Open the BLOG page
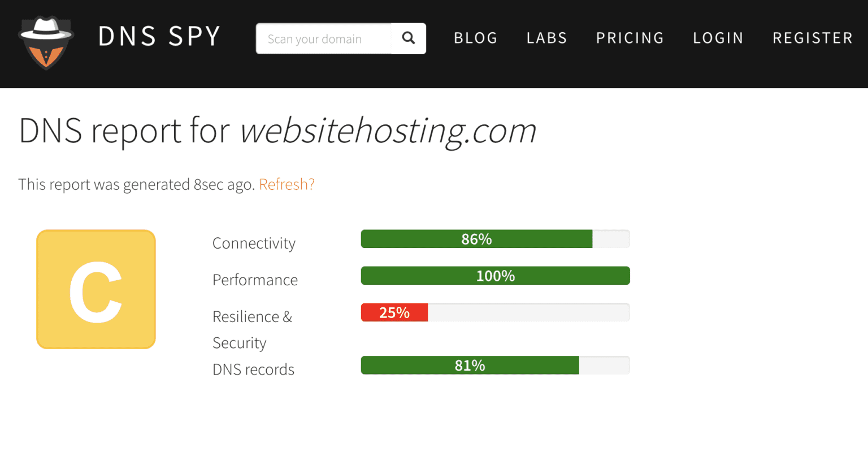 [475, 38]
